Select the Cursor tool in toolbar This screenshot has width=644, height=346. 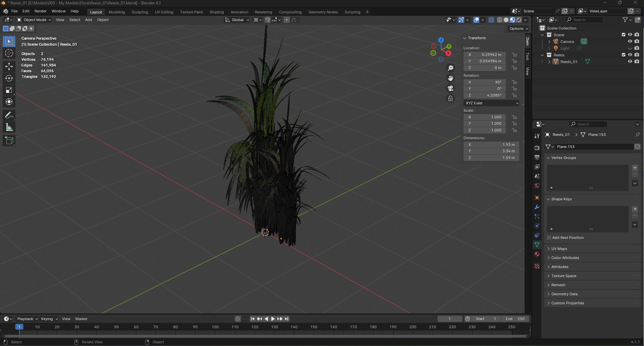[9, 53]
